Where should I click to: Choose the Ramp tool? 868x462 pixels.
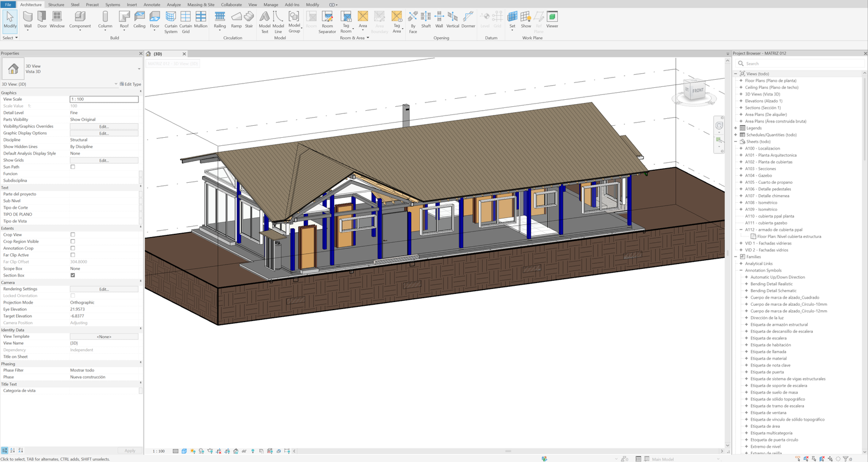tap(237, 20)
